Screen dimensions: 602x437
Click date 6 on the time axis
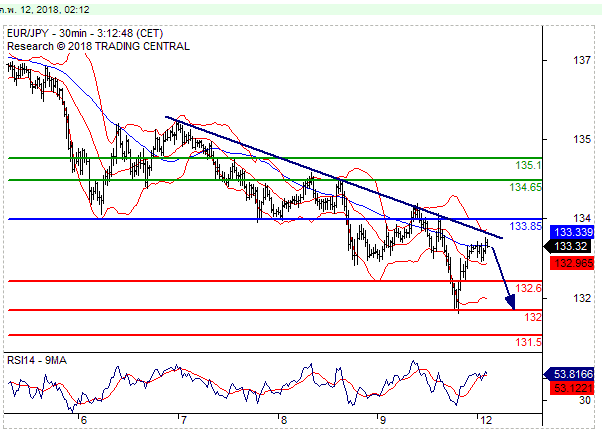pos(84,420)
